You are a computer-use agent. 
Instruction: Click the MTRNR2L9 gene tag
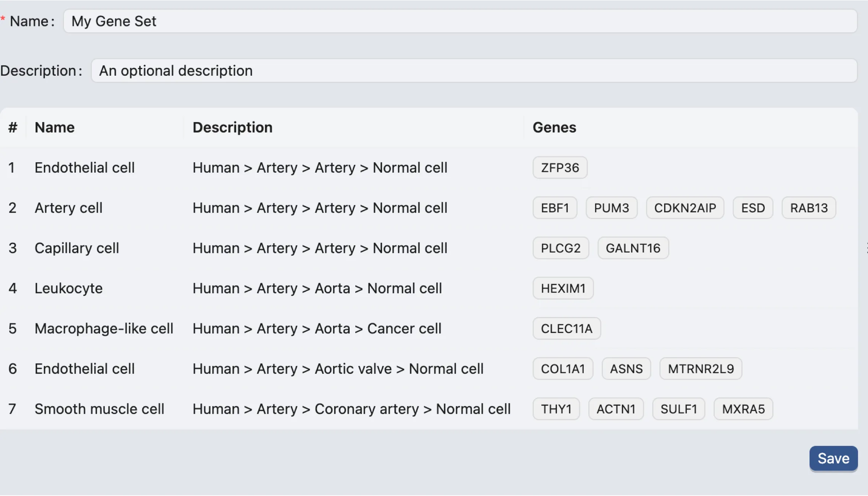pyautogui.click(x=701, y=369)
